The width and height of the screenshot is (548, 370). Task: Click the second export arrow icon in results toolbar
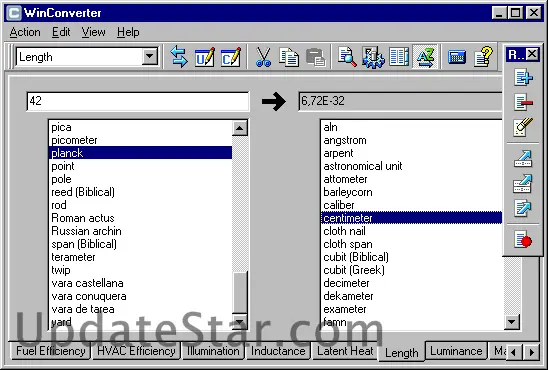(x=523, y=184)
